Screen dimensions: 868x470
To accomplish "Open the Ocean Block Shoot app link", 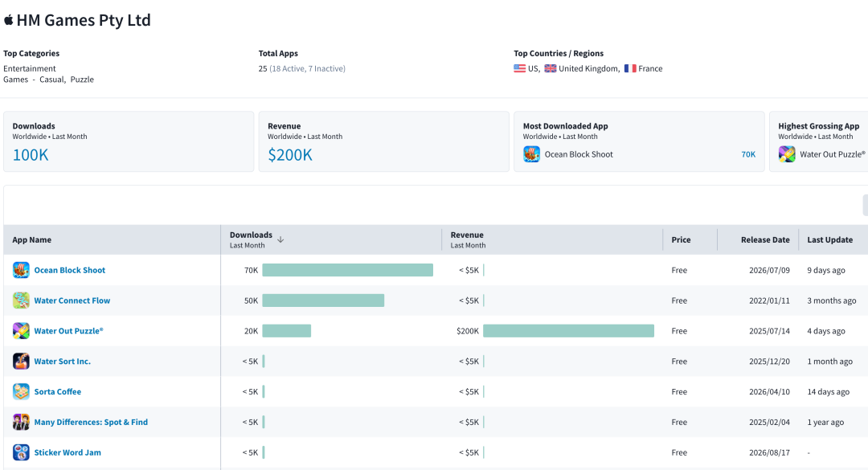I will click(70, 270).
